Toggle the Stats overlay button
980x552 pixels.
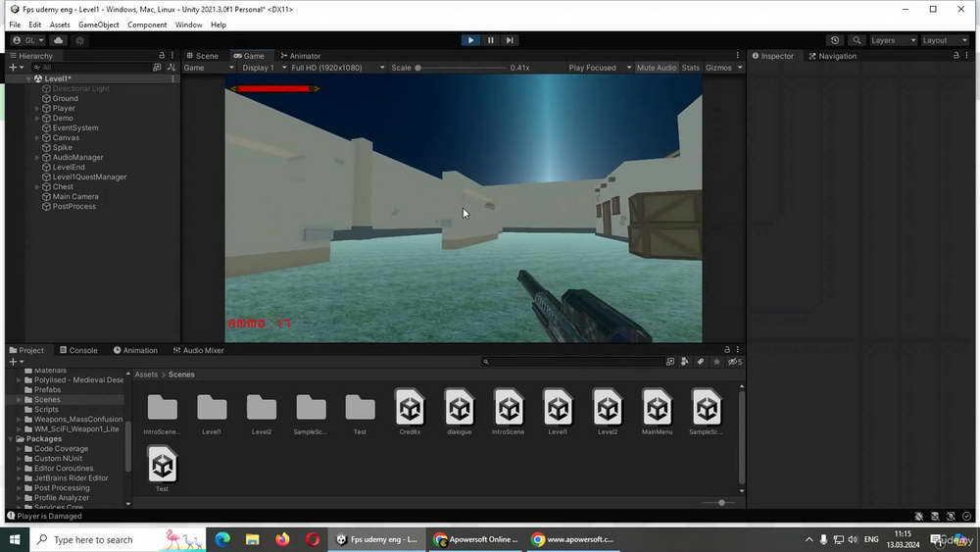(691, 68)
